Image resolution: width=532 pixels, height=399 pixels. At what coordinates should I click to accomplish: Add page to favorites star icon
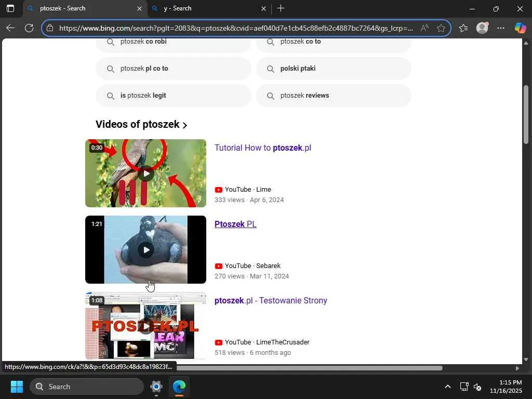[441, 28]
